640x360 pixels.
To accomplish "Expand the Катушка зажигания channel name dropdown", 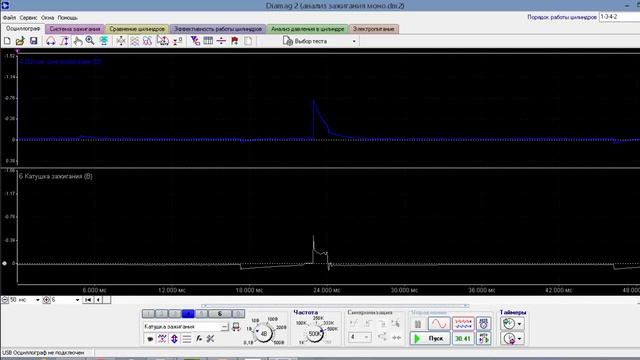I will coord(224,327).
